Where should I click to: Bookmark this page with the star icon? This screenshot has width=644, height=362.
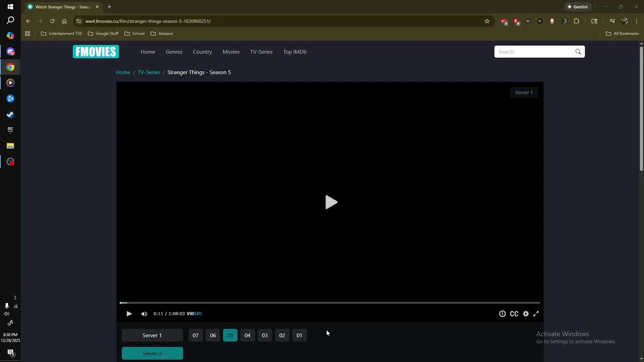(x=487, y=21)
